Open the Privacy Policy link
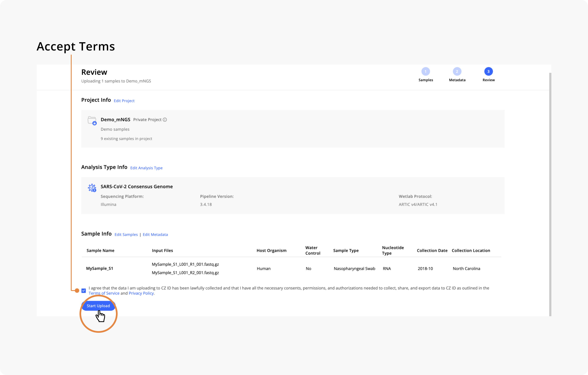 [x=141, y=293]
